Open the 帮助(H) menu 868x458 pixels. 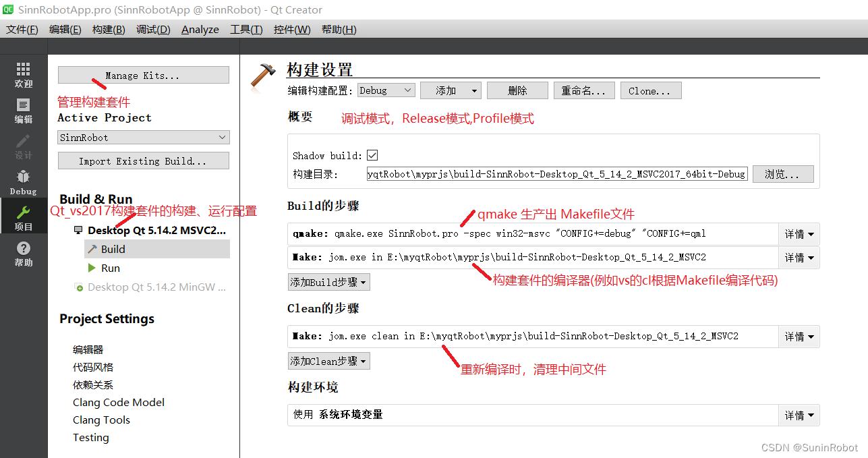pos(339,29)
